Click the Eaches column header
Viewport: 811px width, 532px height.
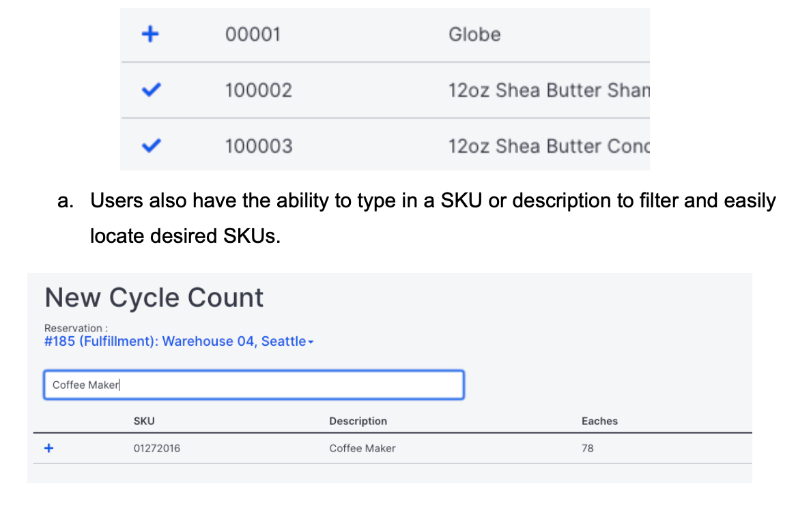(x=599, y=421)
